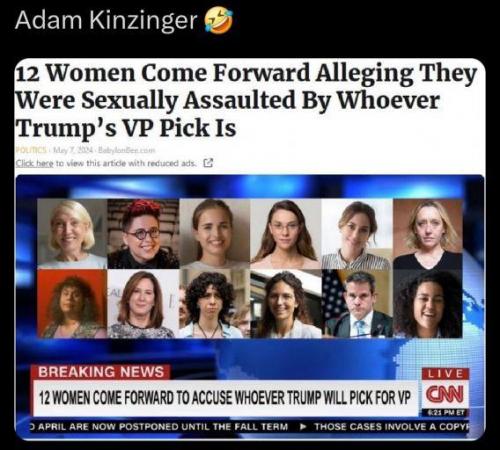Click the CNN logo
This screenshot has height=450, width=500.
pos(445,394)
